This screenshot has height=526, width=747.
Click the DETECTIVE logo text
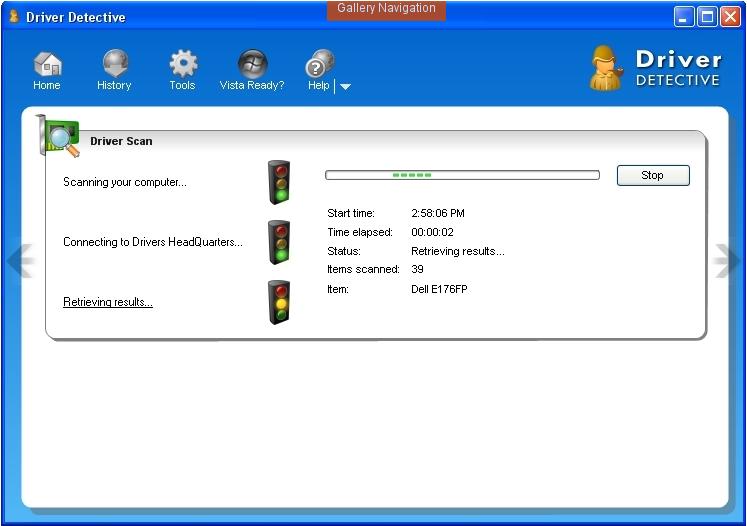coord(678,80)
